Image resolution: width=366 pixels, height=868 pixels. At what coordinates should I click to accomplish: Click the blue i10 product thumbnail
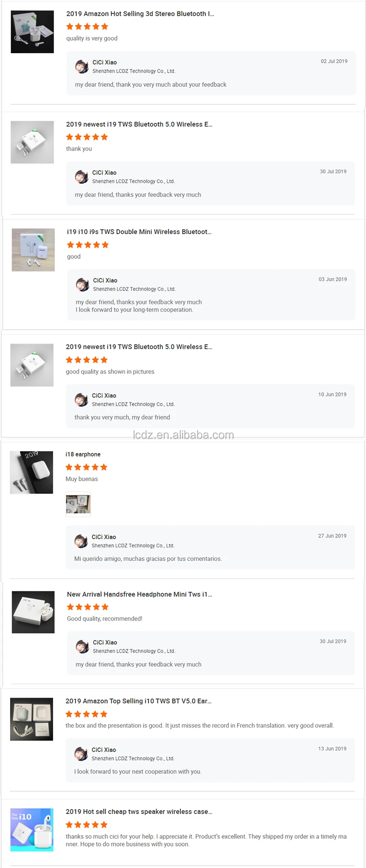click(x=32, y=830)
